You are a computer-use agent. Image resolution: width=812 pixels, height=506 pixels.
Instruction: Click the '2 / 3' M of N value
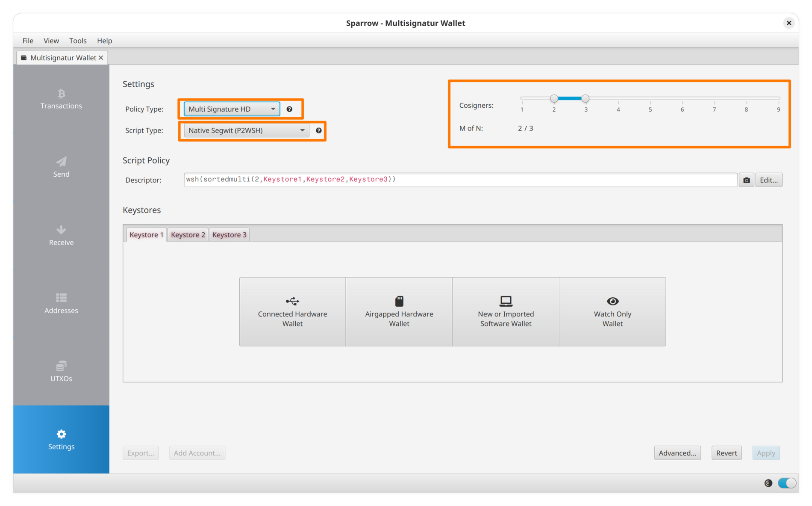click(x=525, y=128)
